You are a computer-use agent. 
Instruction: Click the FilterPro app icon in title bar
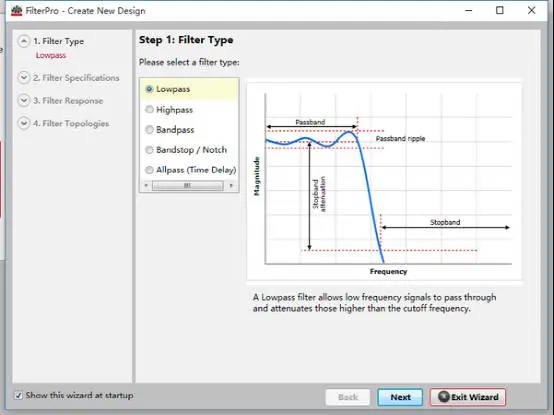pyautogui.click(x=17, y=11)
